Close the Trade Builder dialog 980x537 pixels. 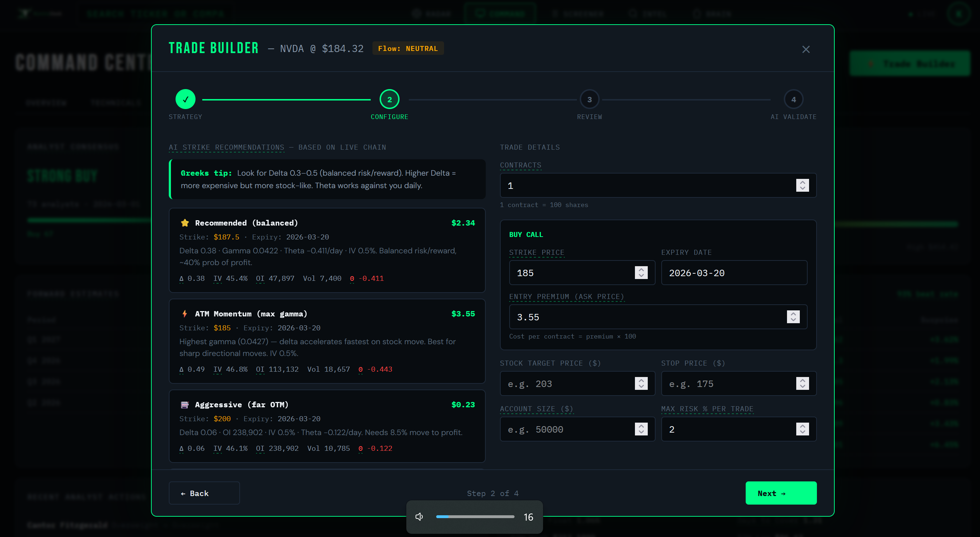coord(806,50)
